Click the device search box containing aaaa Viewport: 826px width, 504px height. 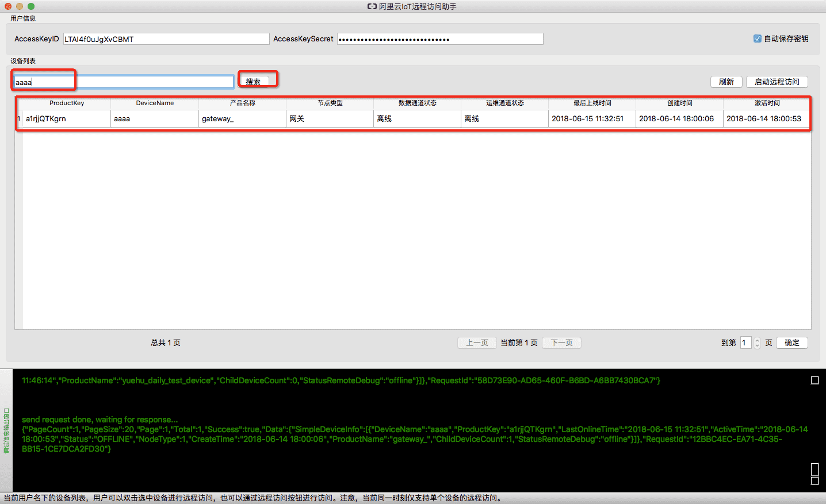coord(124,82)
